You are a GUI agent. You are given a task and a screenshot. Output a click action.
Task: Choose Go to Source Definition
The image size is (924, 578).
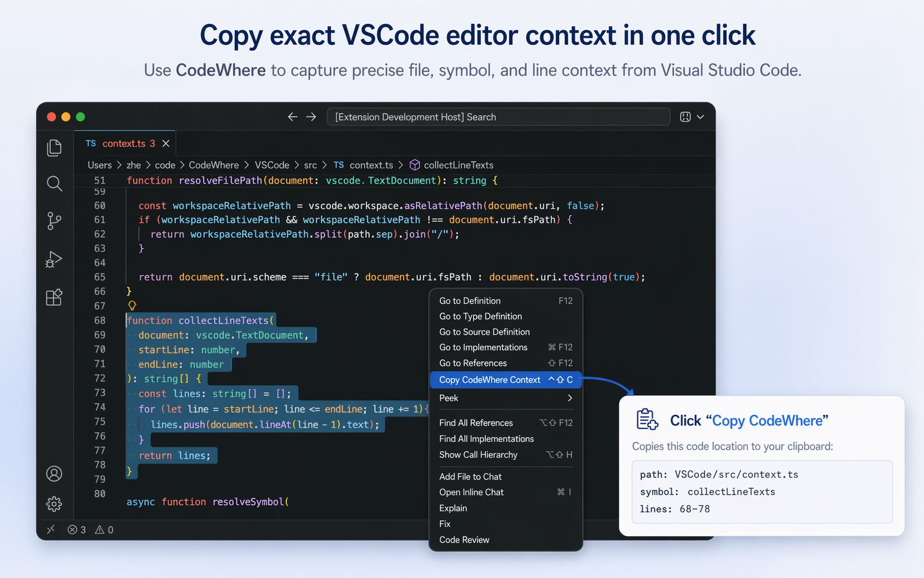506,332
